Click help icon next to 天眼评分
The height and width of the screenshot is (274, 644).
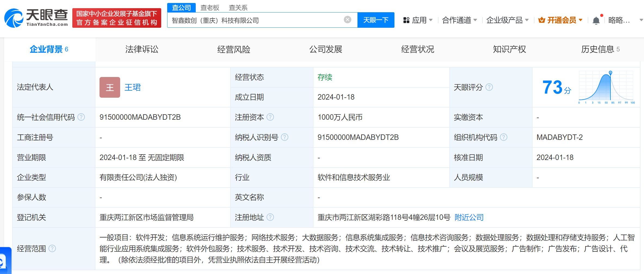point(489,87)
